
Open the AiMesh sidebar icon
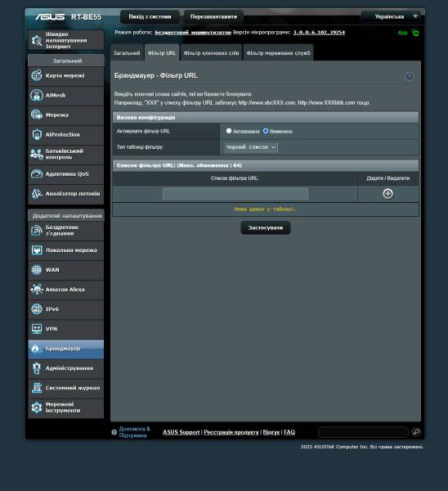tap(37, 95)
